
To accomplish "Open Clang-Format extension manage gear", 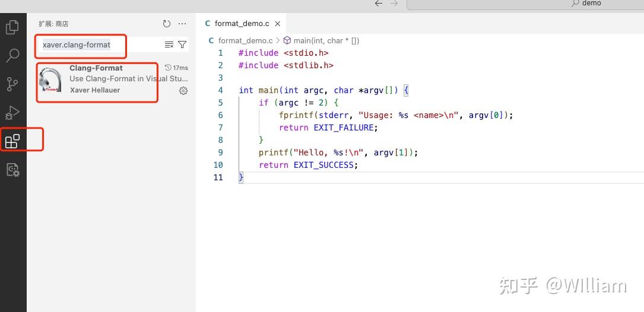I will (x=183, y=91).
